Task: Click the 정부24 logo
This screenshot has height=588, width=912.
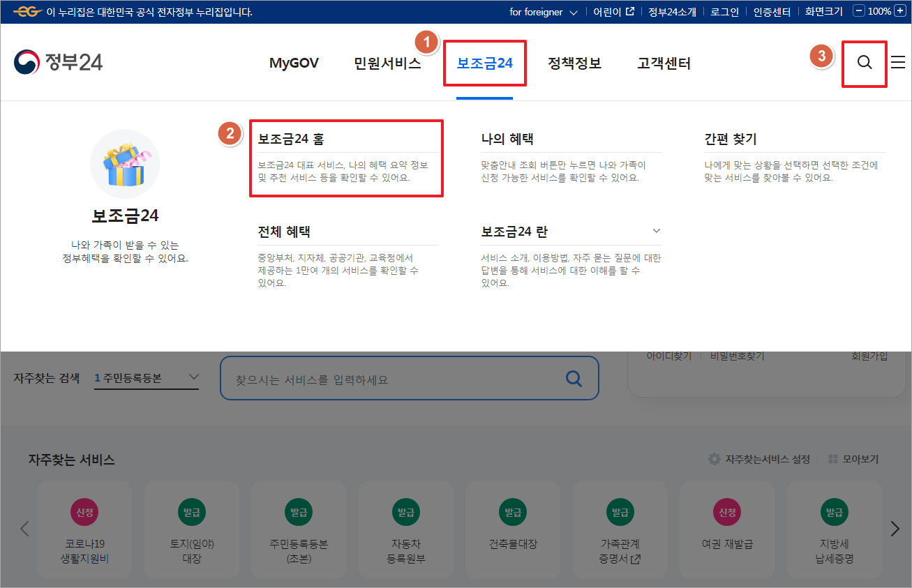Action: 59,63
